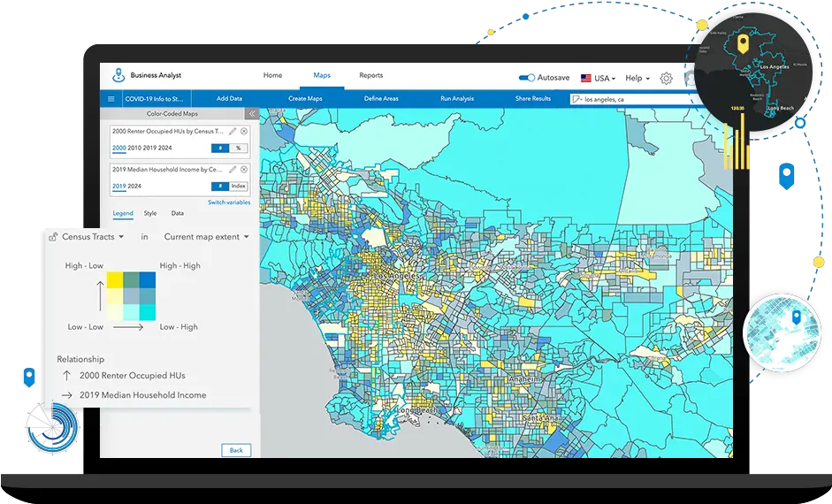Viewport: 832px width, 504px height.
Task: Click the yellow High-Low legend swatch
Action: tap(115, 280)
